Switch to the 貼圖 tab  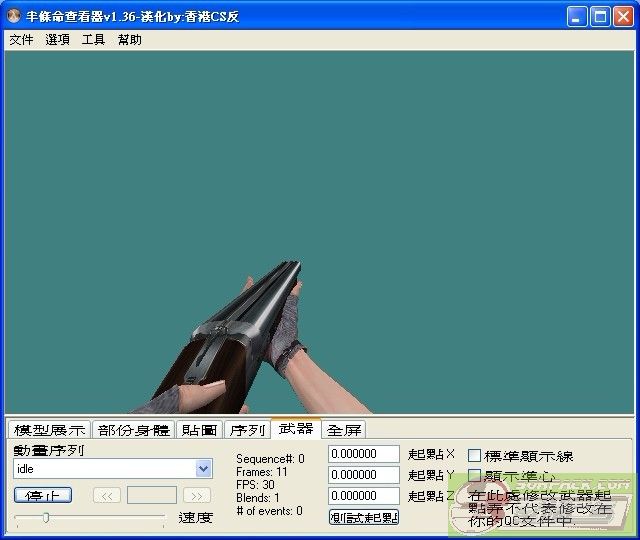pyautogui.click(x=199, y=430)
